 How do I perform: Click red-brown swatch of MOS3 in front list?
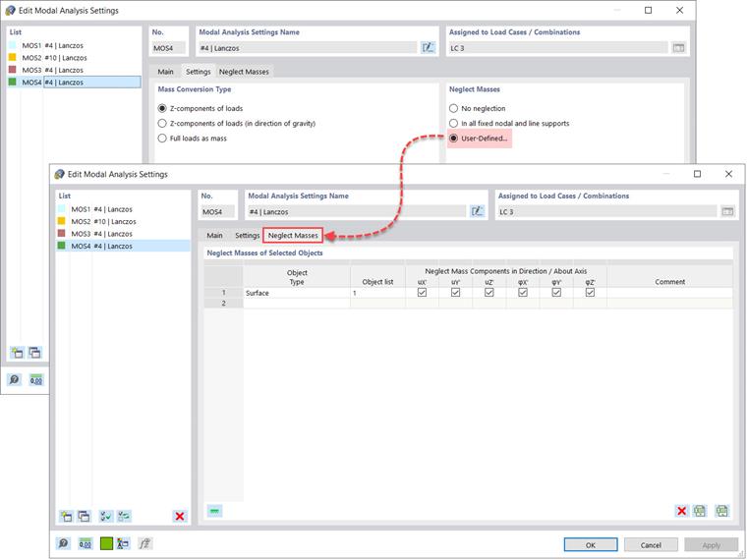[62, 234]
